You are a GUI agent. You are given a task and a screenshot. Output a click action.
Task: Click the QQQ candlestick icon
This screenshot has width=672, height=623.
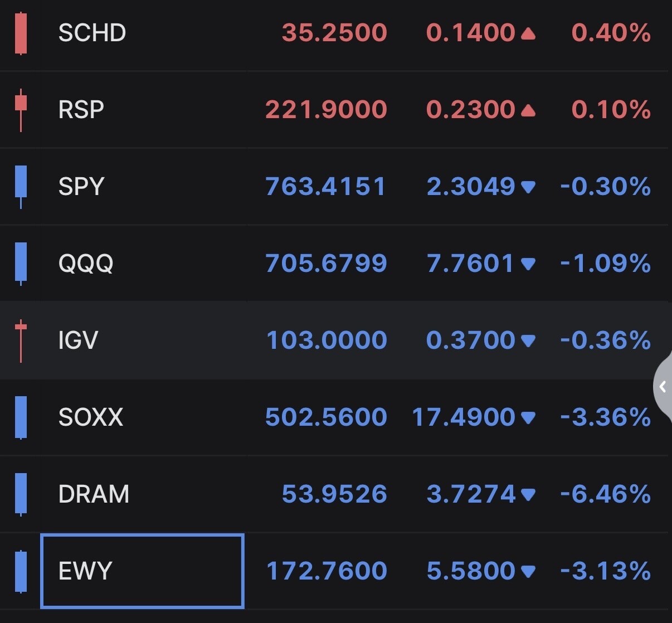point(21,264)
